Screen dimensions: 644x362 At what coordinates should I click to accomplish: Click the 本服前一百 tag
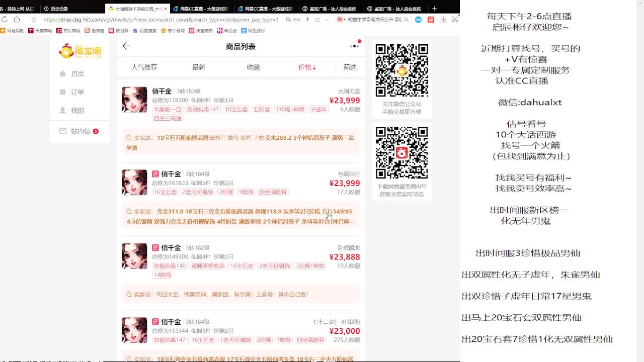(167, 109)
